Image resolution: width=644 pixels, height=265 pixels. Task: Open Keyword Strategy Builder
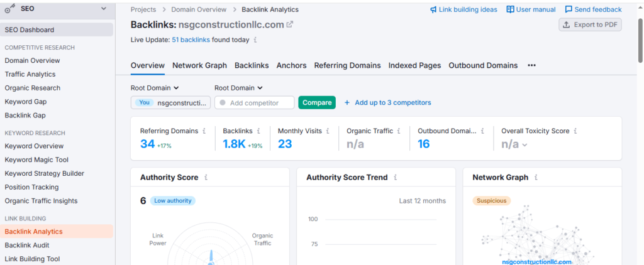(45, 173)
